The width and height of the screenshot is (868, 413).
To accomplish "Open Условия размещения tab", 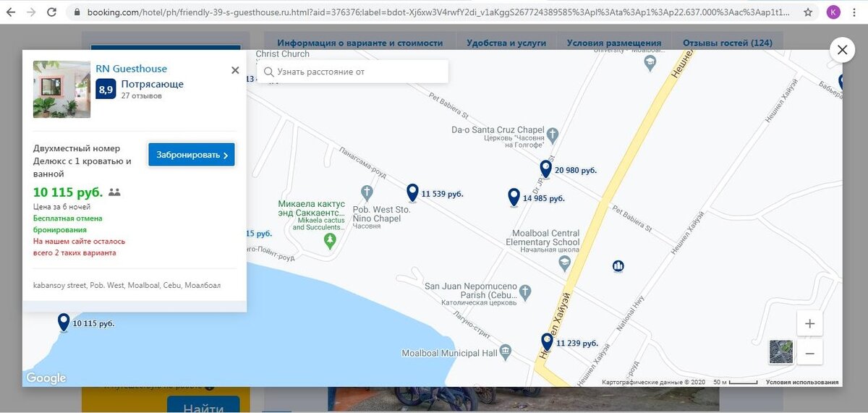I will 614,43.
